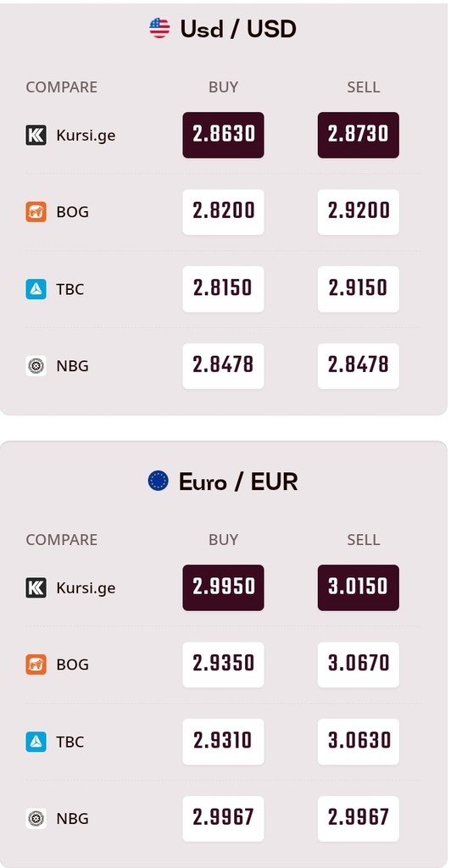This screenshot has height=868, width=451.
Task: Click the orange BOG icon in Euro table
Action: (x=36, y=665)
